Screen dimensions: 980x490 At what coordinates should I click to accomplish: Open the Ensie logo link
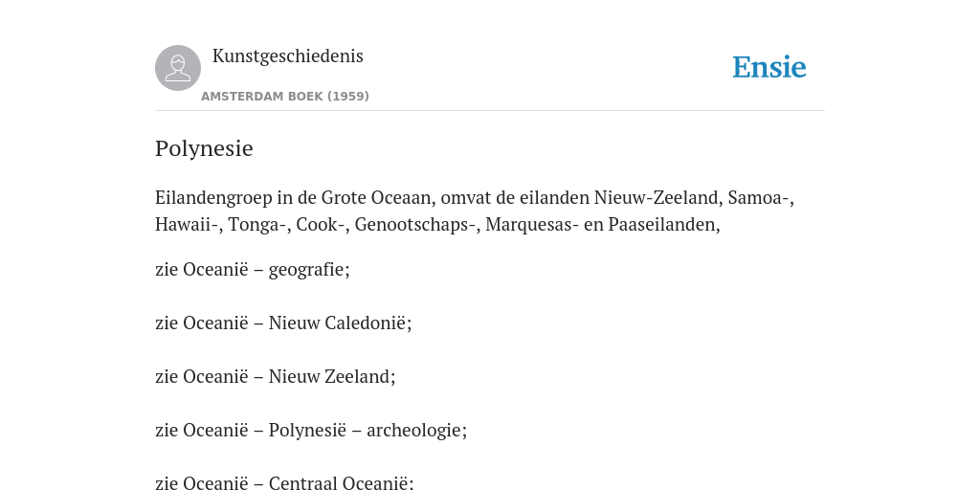769,67
